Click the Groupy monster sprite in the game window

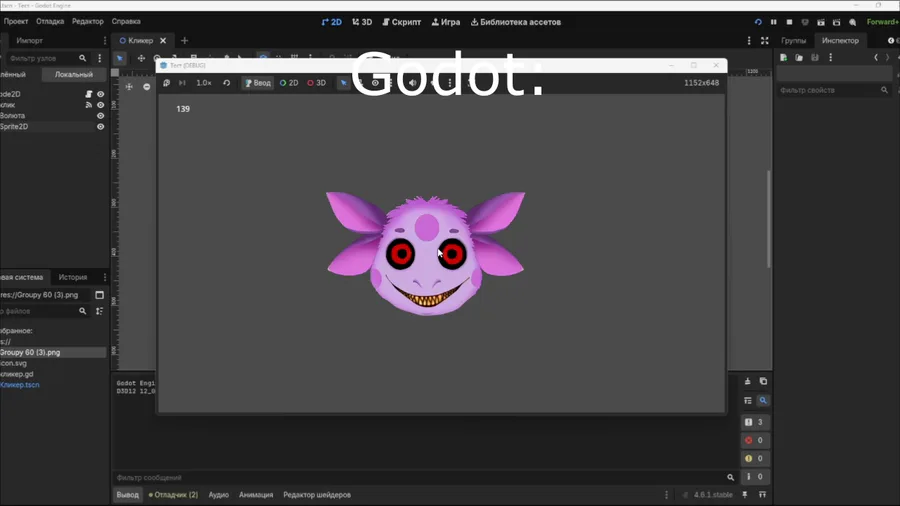(425, 254)
